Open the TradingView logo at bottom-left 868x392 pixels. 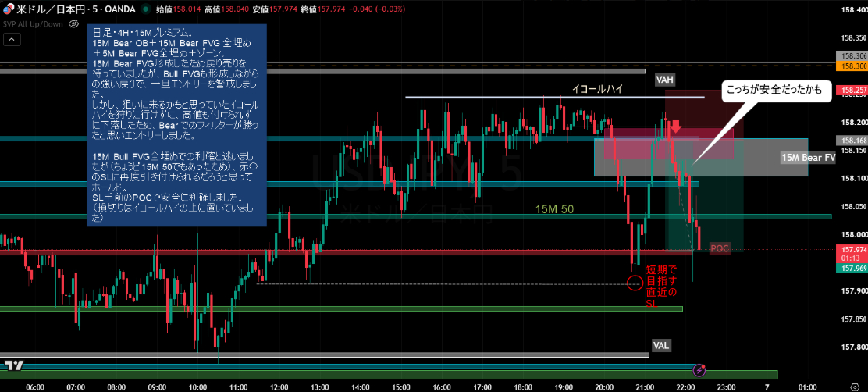[14, 365]
